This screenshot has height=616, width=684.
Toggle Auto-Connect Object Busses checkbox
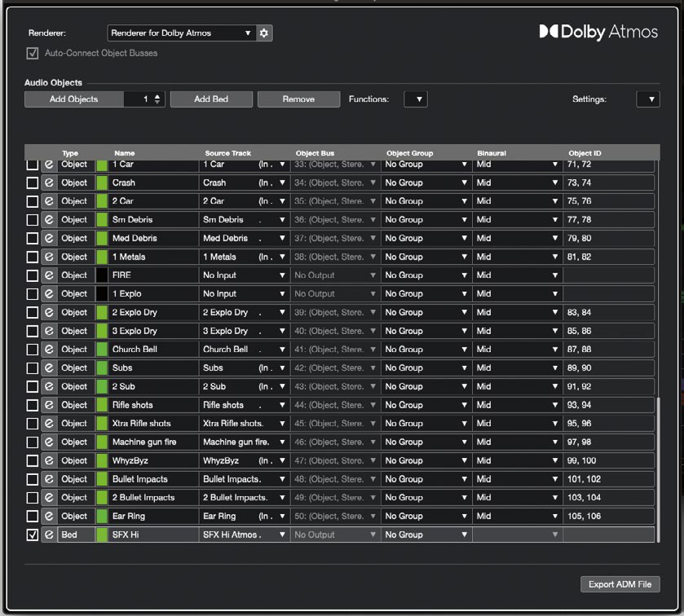pyautogui.click(x=33, y=53)
